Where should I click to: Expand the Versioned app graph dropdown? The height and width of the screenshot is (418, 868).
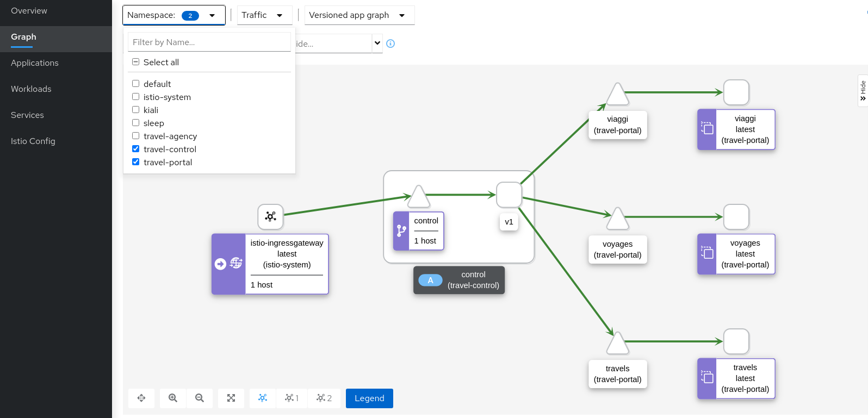coord(359,15)
